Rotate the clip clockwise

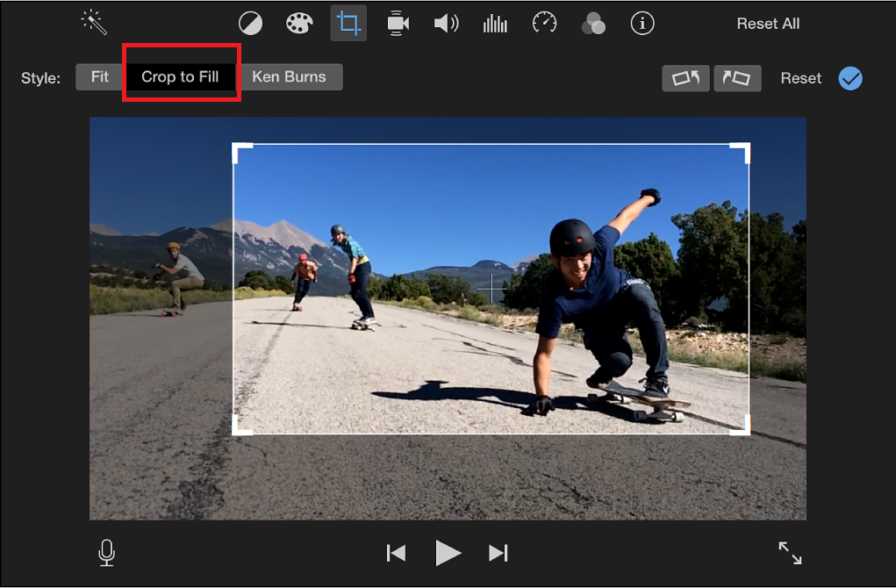(x=737, y=78)
